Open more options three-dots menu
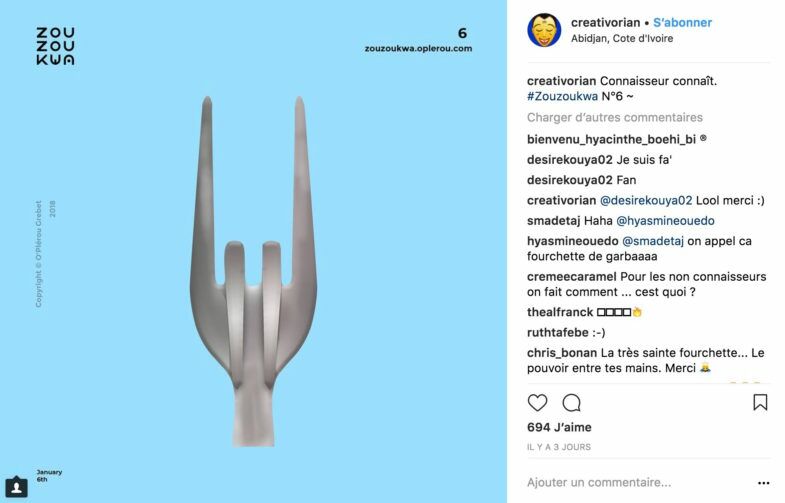Screen dimensions: 785x503 coord(763,483)
